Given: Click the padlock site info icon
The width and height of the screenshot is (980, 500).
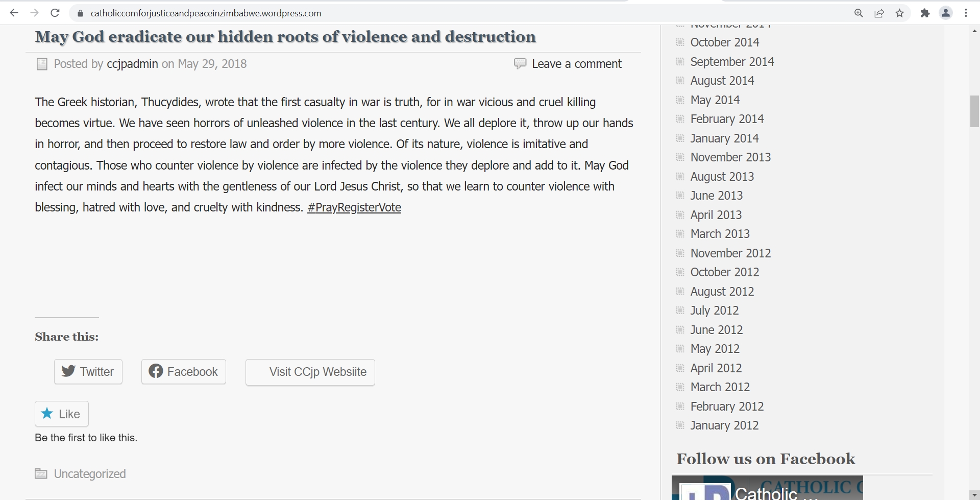Looking at the screenshot, I should coord(80,13).
